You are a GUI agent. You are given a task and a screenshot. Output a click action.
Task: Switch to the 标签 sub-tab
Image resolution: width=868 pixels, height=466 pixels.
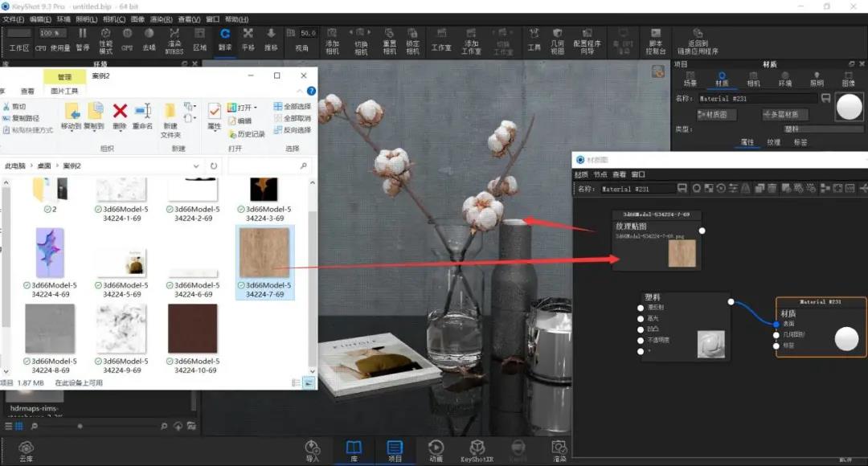click(x=800, y=142)
